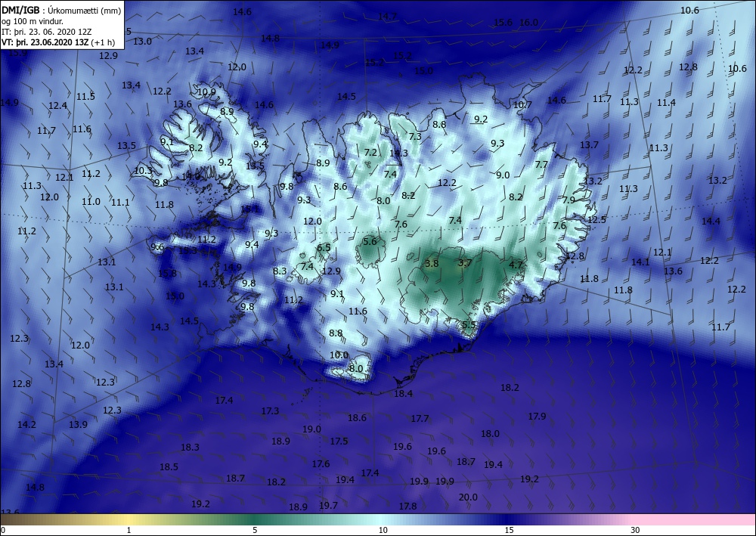The width and height of the screenshot is (756, 536).
Task: Click the map value '11.5'
Action: pos(86,97)
